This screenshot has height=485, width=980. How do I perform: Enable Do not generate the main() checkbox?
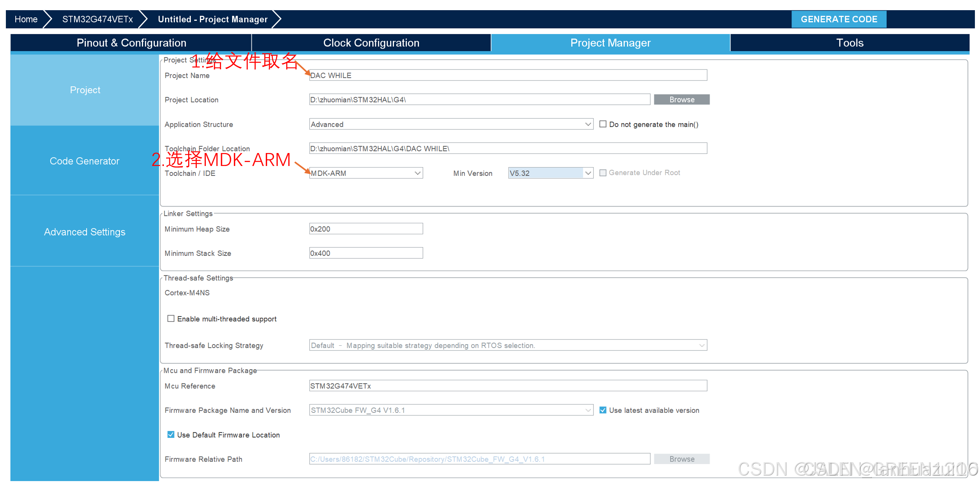point(603,124)
